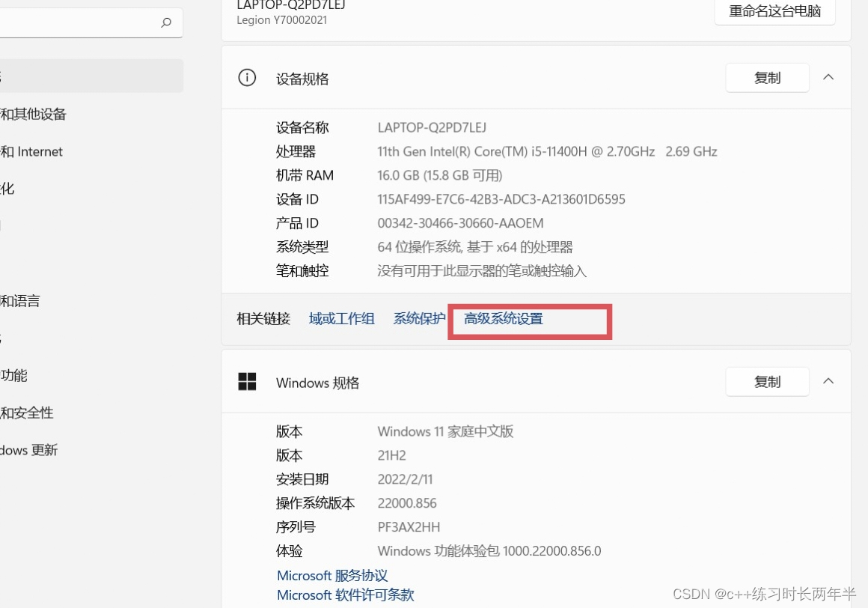Image resolution: width=868 pixels, height=608 pixels.
Task: Click product ID value 00342-30466-30660-AAOEM
Action: tap(461, 222)
